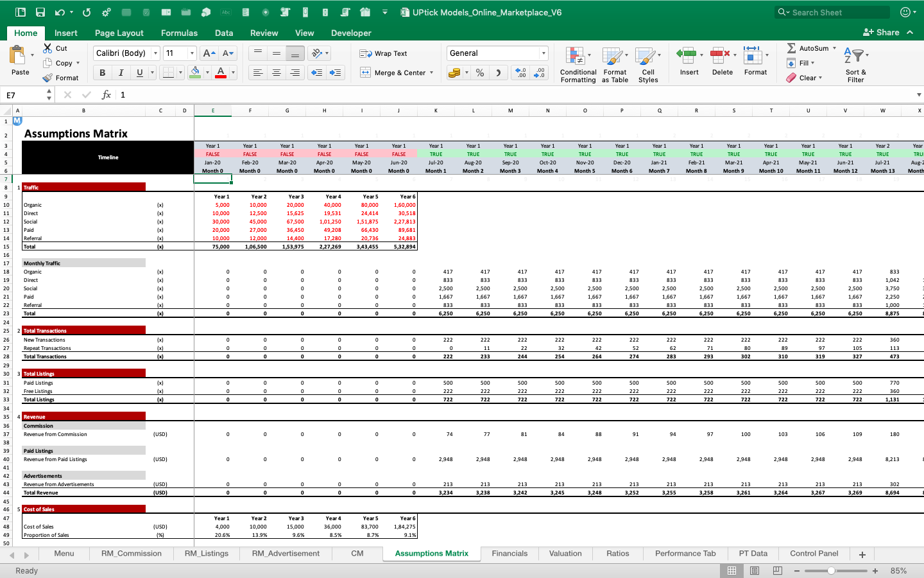Open the Paste options arrow
The image size is (924, 578).
coord(32,56)
